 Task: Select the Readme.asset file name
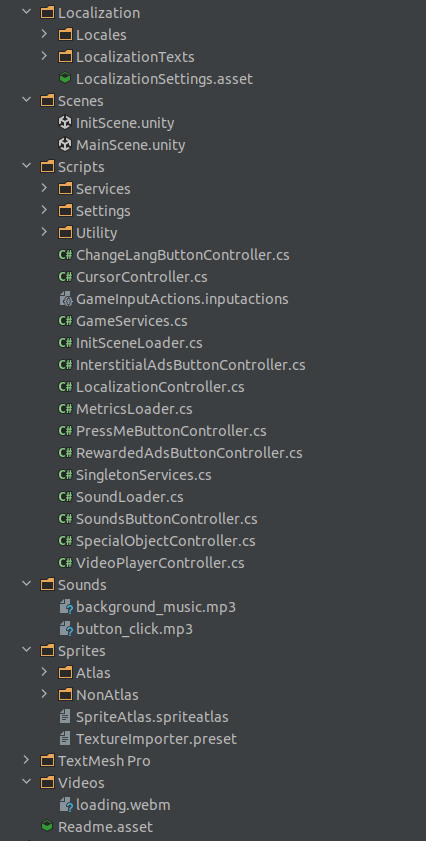click(x=105, y=827)
